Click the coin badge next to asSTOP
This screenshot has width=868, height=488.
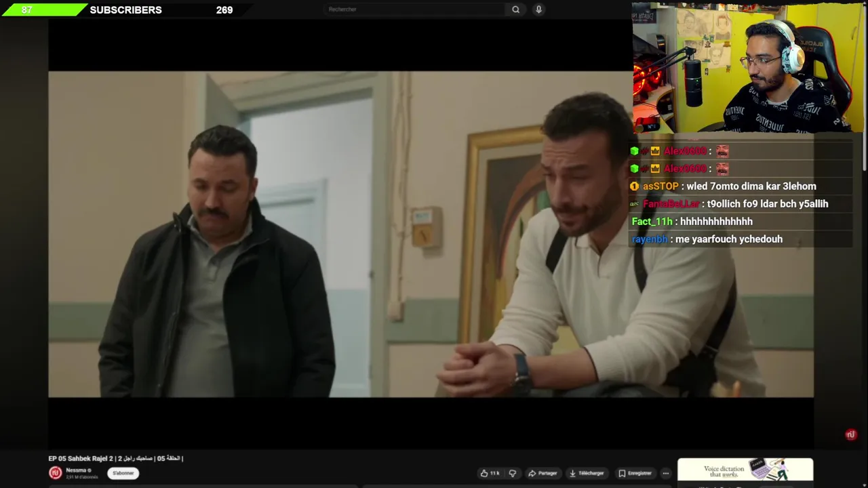(x=634, y=186)
